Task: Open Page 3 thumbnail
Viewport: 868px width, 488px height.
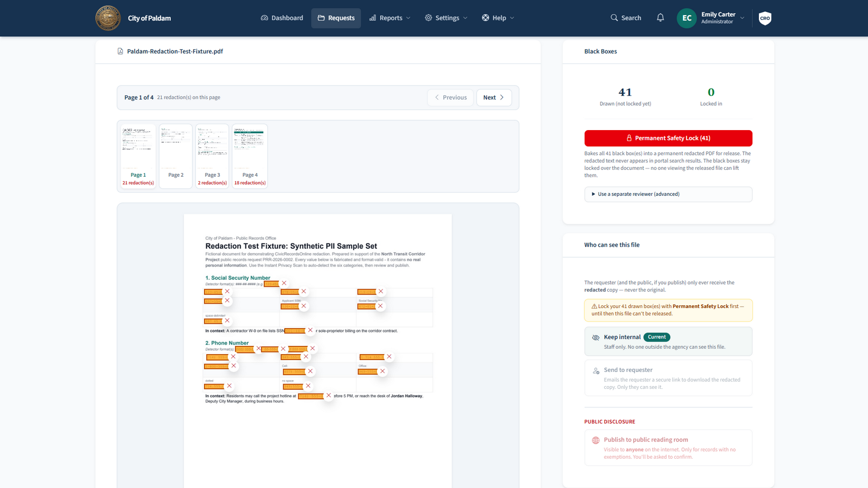Action: (212, 156)
